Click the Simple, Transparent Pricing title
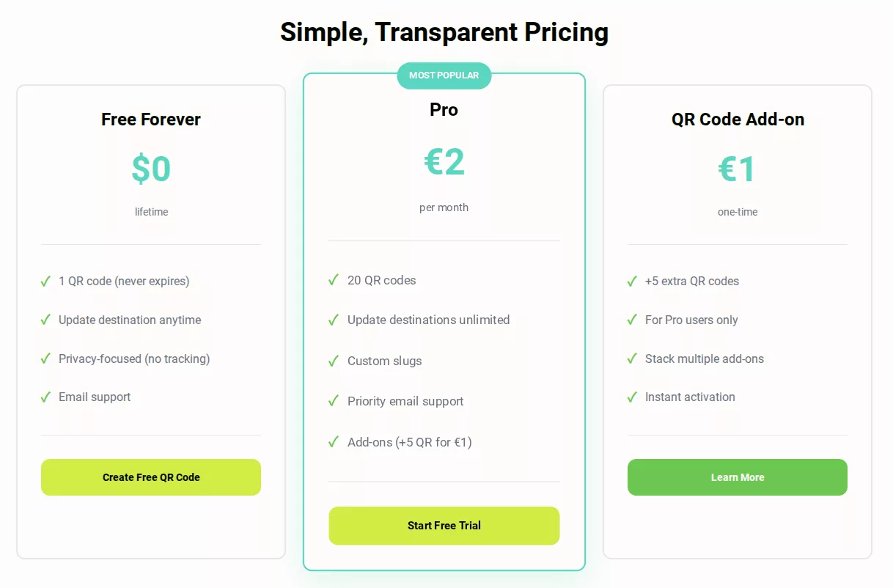Viewport: 893px width, 588px height. coord(444,32)
